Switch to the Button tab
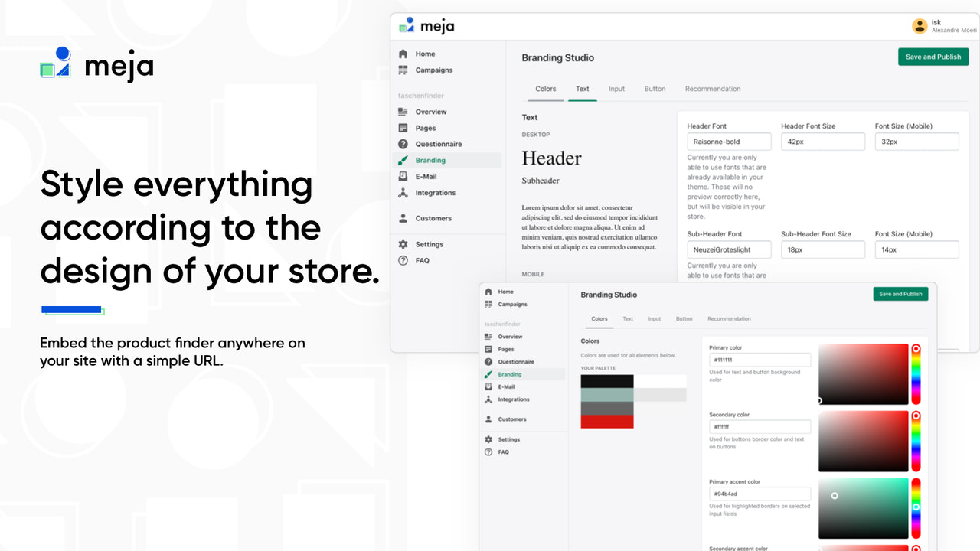The width and height of the screenshot is (980, 551). point(655,89)
